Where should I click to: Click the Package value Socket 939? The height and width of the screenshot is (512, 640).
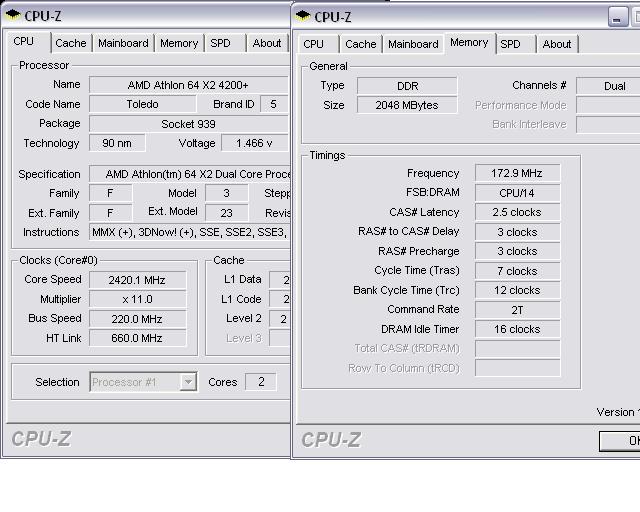188,124
